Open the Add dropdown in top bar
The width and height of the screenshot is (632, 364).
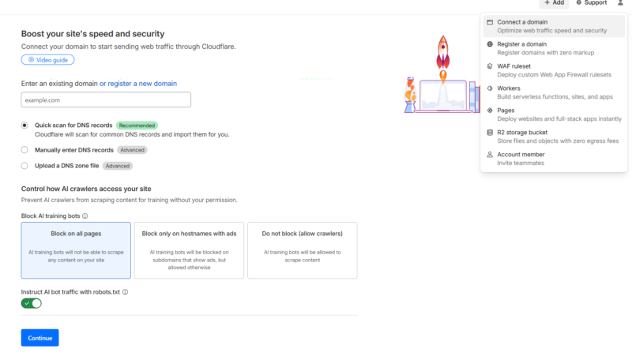[555, 3]
